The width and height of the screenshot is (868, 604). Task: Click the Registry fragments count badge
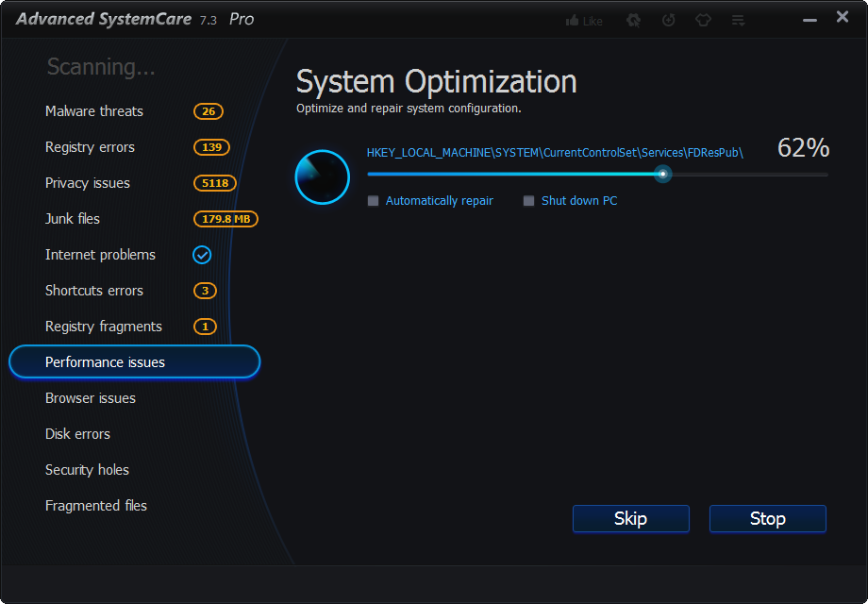(205, 327)
